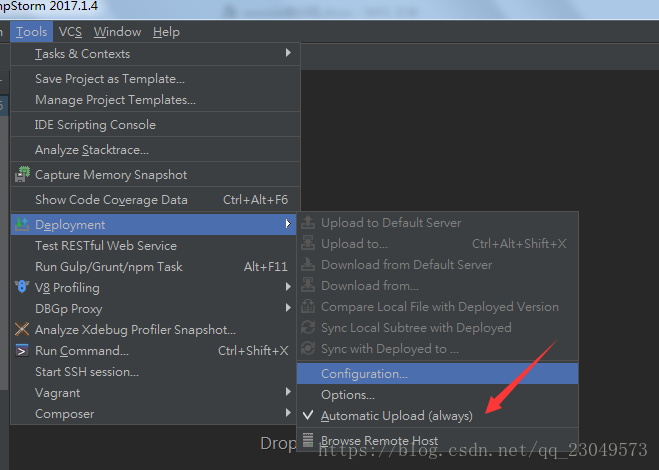
Task: Click the Sync Local Subtree icon
Action: pyautogui.click(x=308, y=327)
